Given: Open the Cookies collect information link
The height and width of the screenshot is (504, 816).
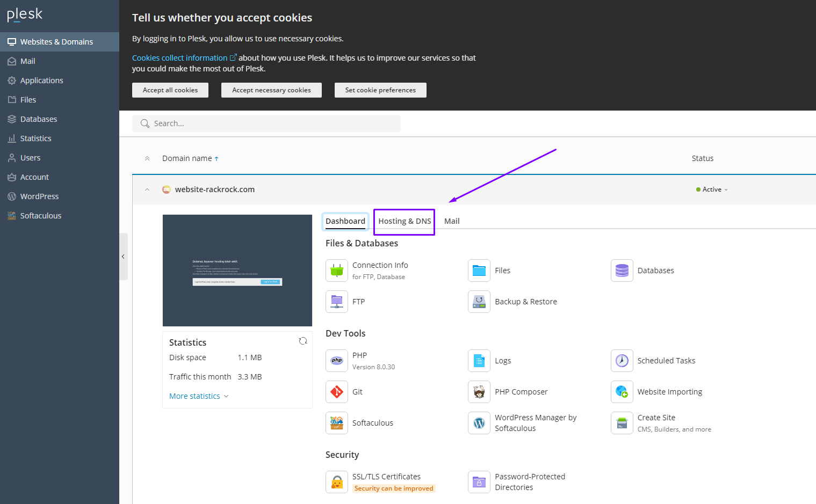Looking at the screenshot, I should pos(180,58).
